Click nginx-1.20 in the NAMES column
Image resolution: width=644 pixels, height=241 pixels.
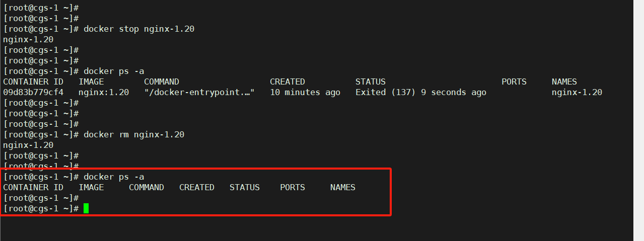(577, 92)
